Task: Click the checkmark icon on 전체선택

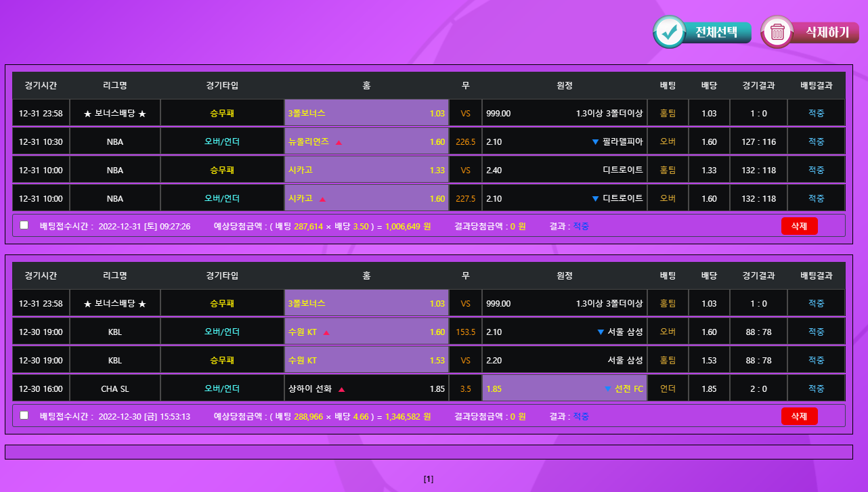Action: (x=670, y=32)
